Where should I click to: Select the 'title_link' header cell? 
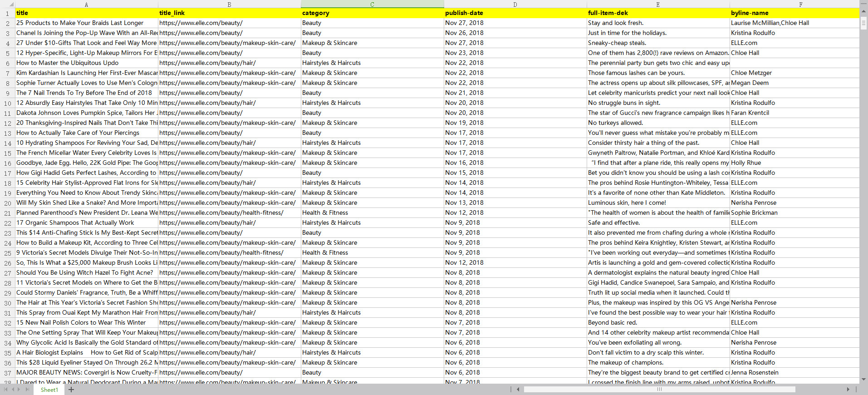[230, 13]
